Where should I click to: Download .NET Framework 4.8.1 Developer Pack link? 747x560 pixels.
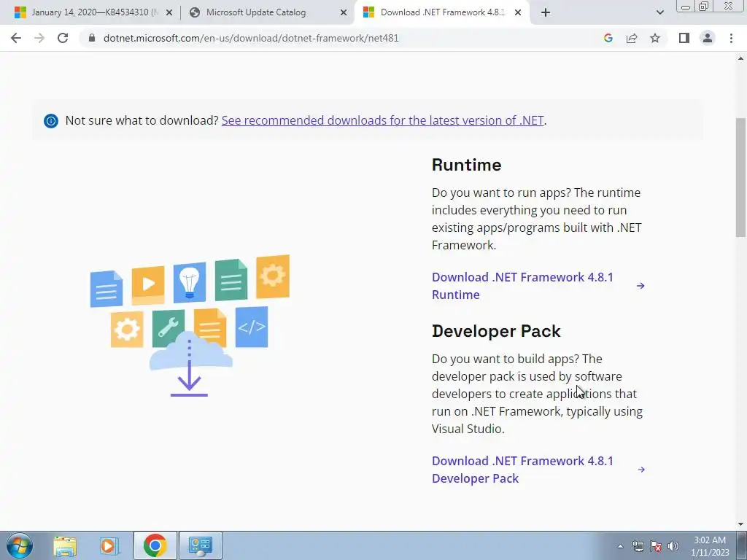(522, 470)
